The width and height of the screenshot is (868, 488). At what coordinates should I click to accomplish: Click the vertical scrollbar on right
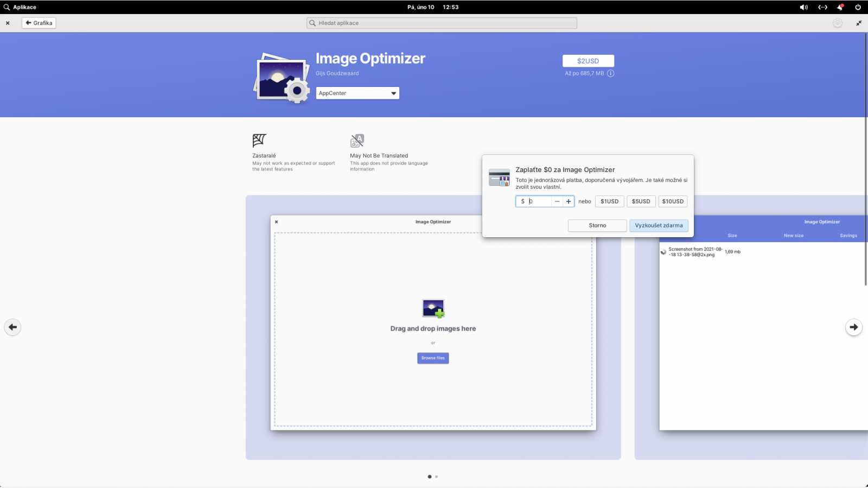tap(866, 160)
